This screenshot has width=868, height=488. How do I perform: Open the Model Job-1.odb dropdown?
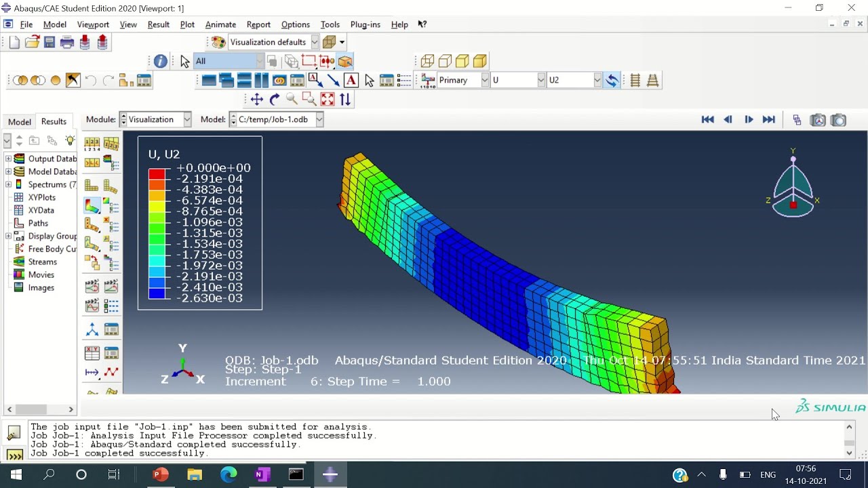319,119
